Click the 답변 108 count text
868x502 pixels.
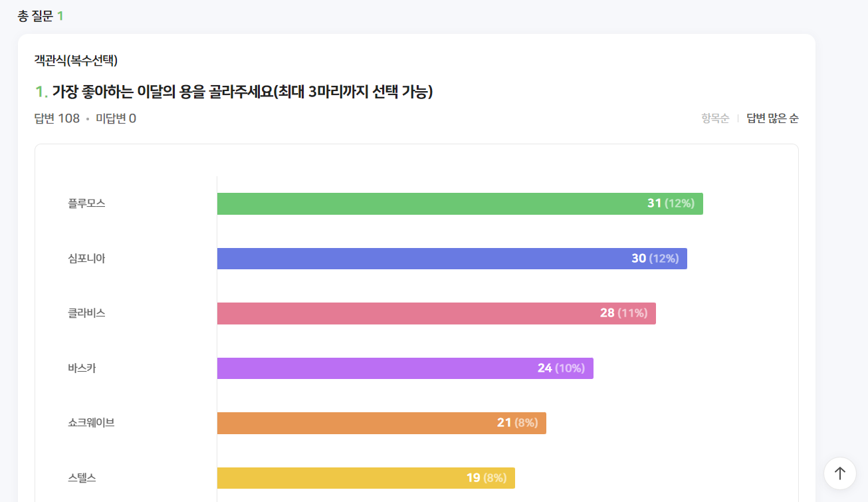coord(57,119)
